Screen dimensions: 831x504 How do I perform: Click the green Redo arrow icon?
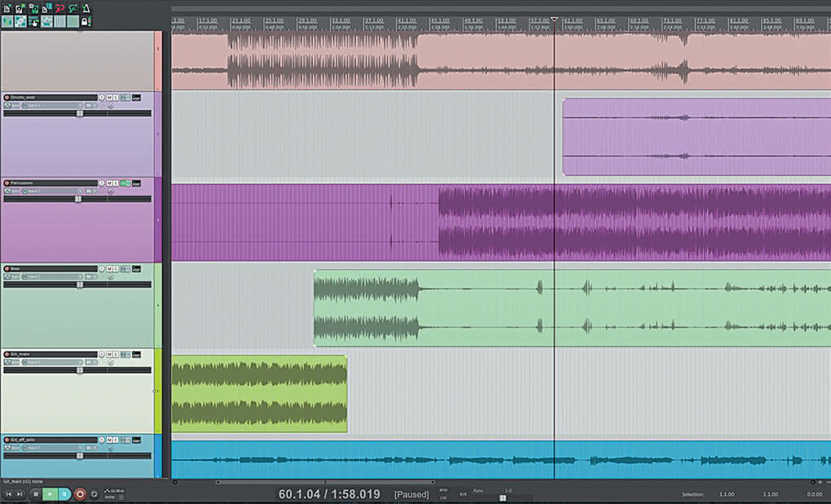73,8
